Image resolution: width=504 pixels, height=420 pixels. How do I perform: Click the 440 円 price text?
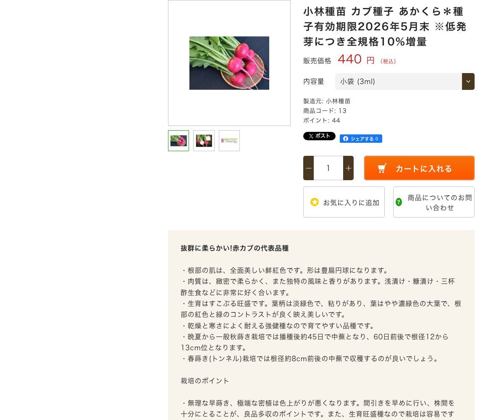tap(356, 60)
